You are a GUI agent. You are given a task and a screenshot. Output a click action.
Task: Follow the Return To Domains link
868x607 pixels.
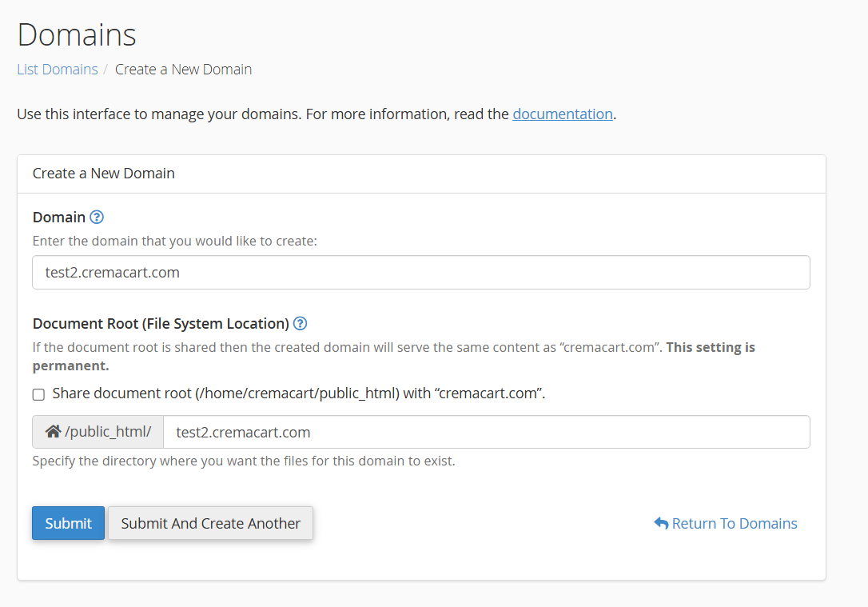[x=734, y=523]
